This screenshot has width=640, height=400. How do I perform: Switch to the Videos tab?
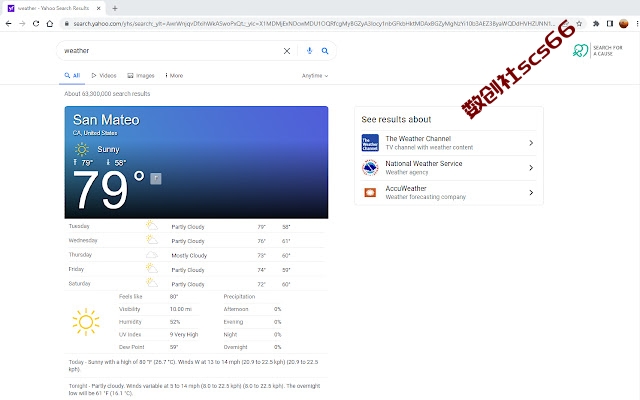point(104,76)
